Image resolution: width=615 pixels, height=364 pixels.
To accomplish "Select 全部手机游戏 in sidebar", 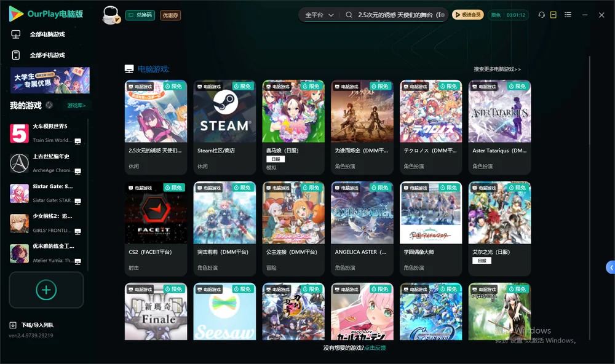I will point(47,55).
